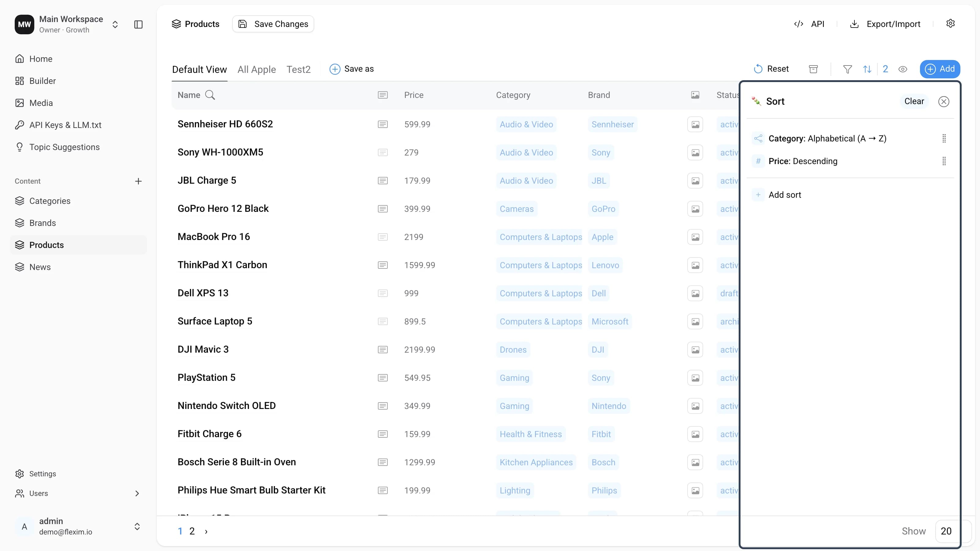Change Category sort order Alphabetical option

pos(847,138)
